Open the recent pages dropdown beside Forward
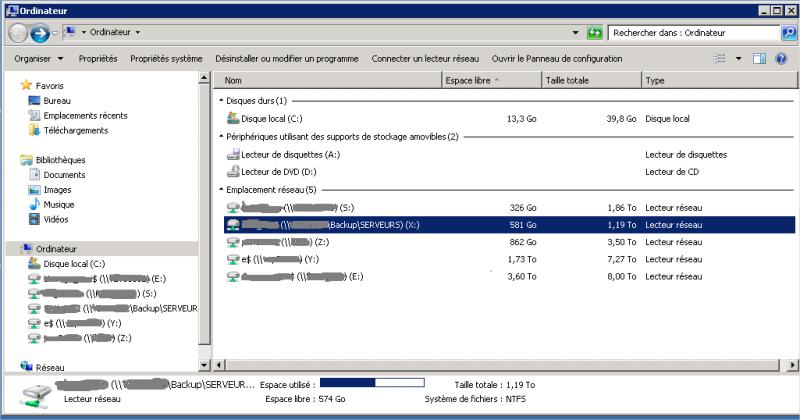Viewport: 800px width, 420px height. (x=55, y=33)
